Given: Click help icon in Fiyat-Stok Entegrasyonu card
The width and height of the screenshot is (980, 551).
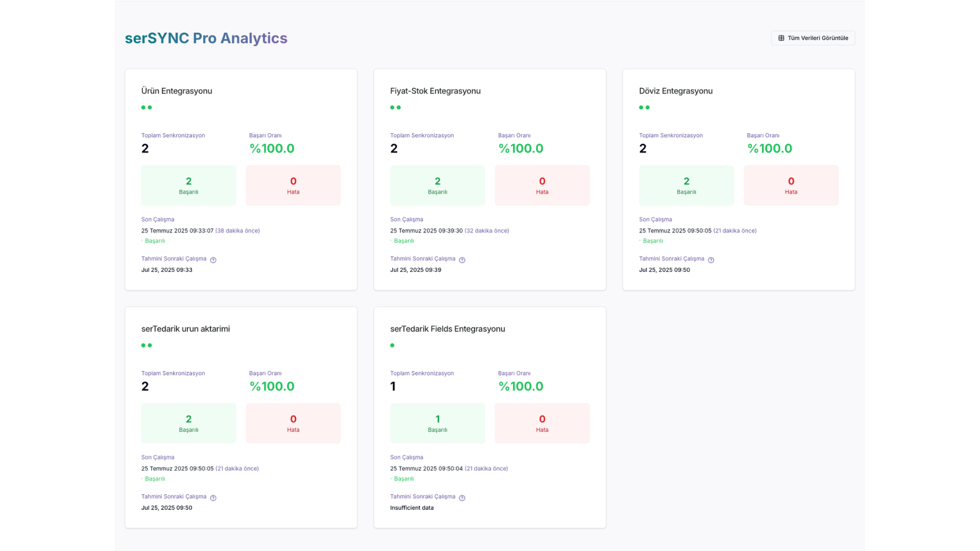Looking at the screenshot, I should (462, 260).
